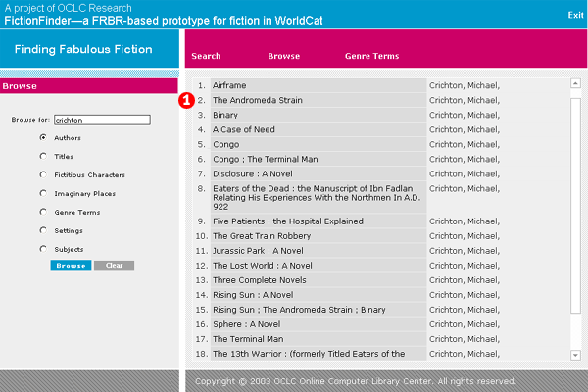The height and width of the screenshot is (392, 588).
Task: Select The Great Train Robbery title
Action: point(262,236)
